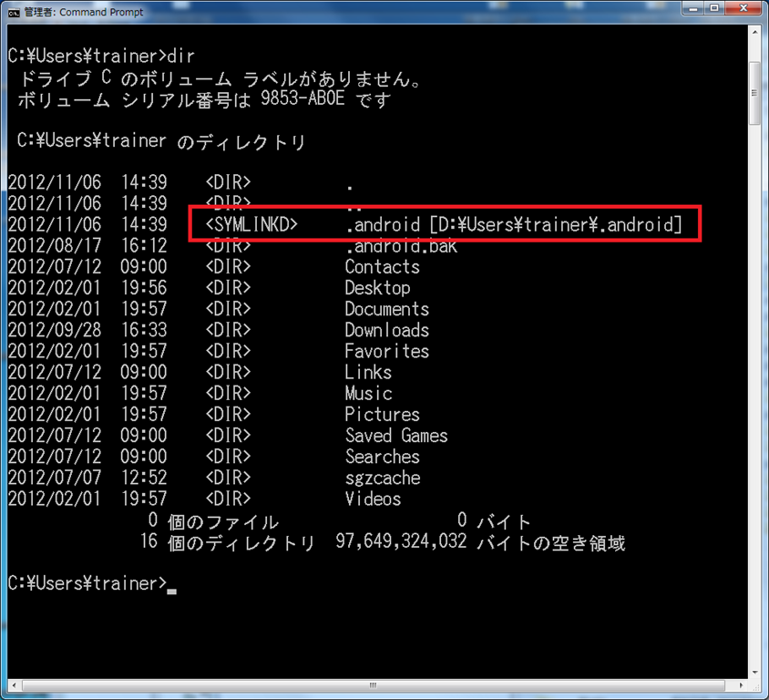
Task: Click the sgzcache directory entry
Action: pyautogui.click(x=382, y=478)
